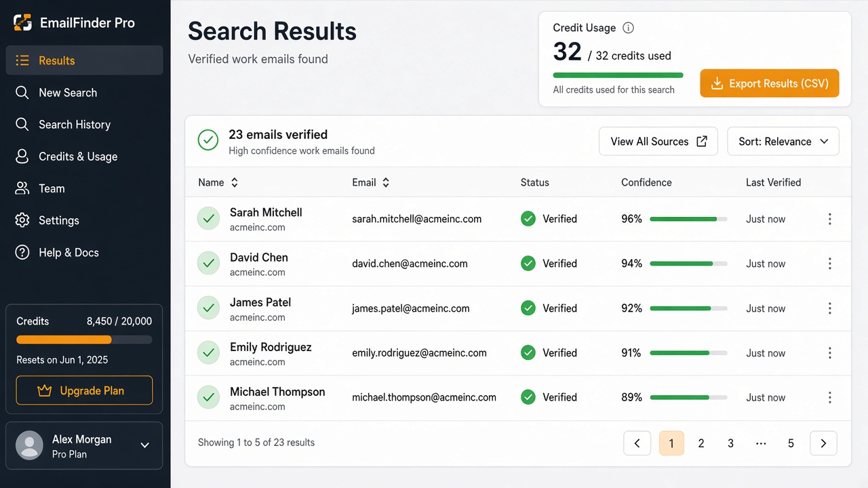The image size is (868, 488).
Task: Sort the table by Email column
Action: (x=371, y=182)
